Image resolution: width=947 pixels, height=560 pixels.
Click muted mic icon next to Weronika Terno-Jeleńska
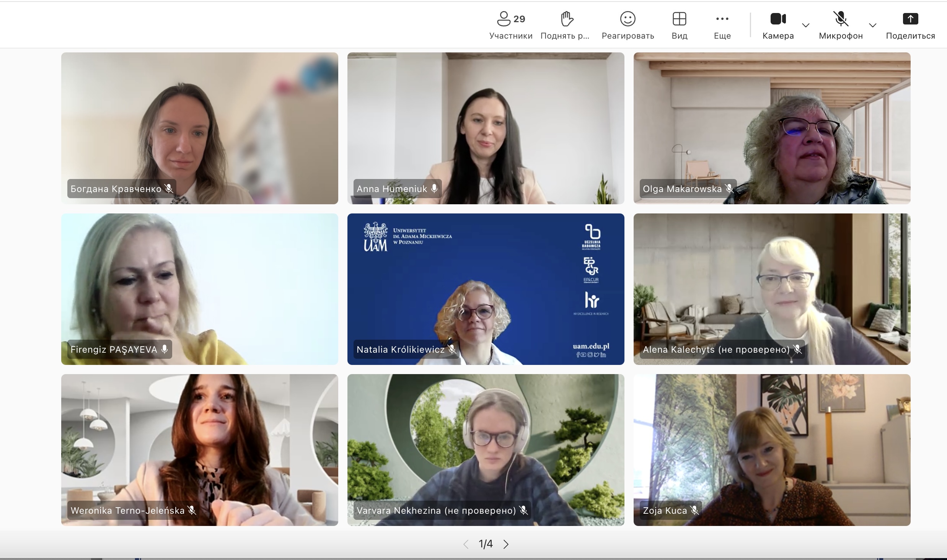(192, 510)
